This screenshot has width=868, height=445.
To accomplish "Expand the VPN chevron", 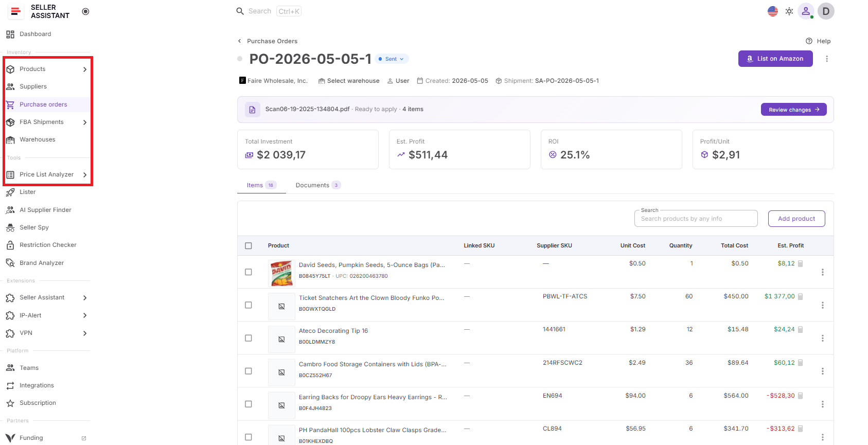I will [85, 333].
